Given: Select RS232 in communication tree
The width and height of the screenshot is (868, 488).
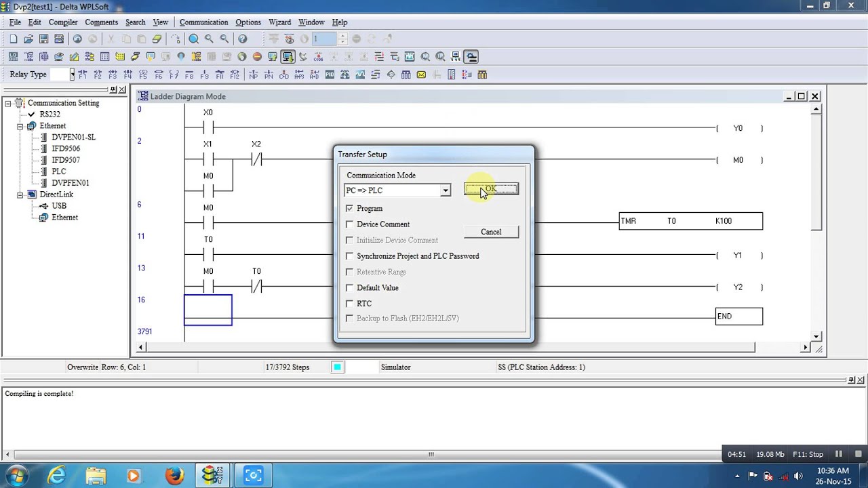Looking at the screenshot, I should (x=50, y=115).
